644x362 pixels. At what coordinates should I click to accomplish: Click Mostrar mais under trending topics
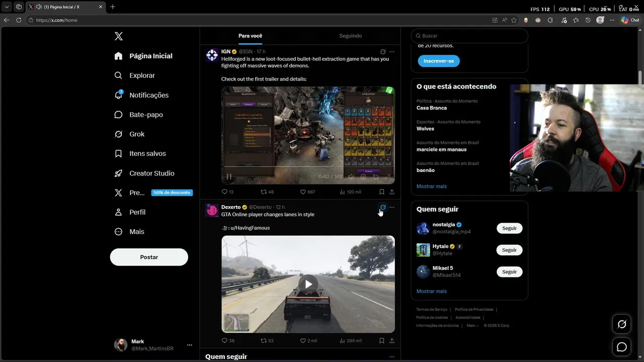432,186
